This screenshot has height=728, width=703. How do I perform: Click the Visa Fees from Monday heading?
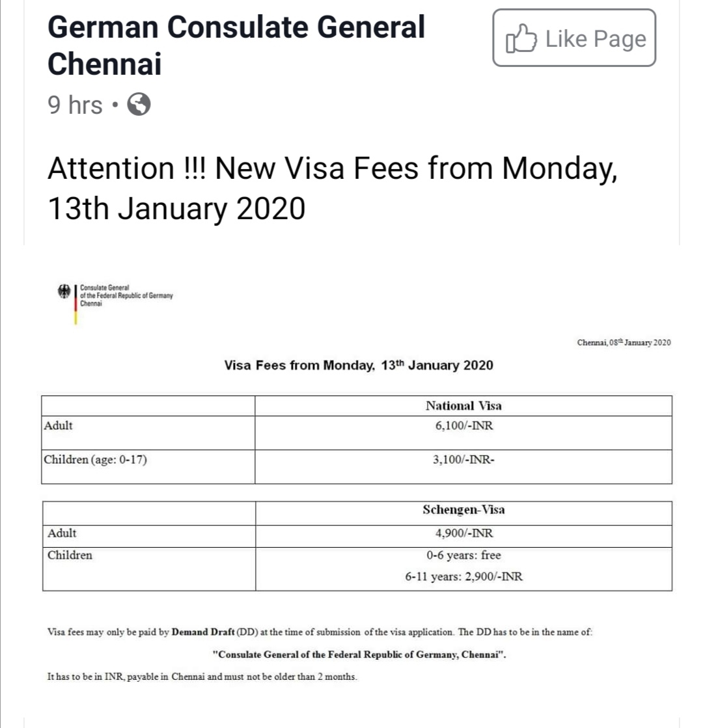point(358,365)
